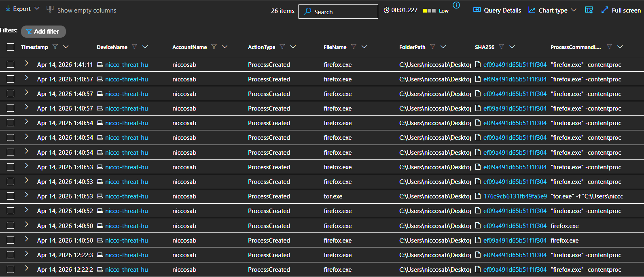Expand the tor.exe row details

26,195
